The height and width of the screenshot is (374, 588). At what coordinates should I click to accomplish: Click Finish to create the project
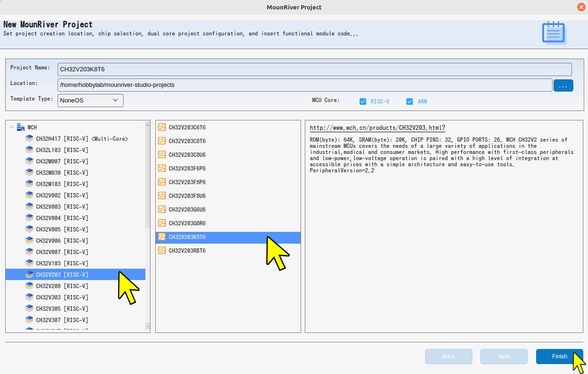(x=559, y=357)
